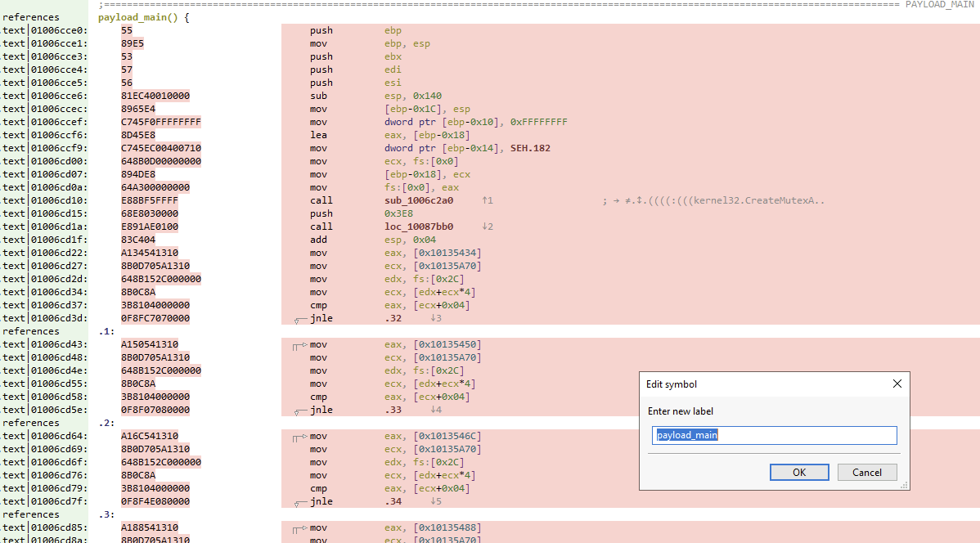980x543 pixels.
Task: Click the SEH.182 symbol reference
Action: (530, 148)
